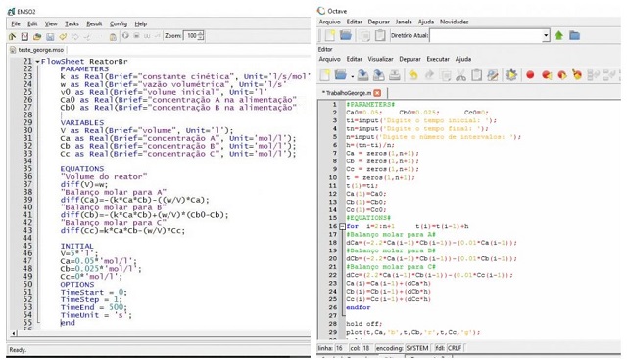Viewport: 627px width, 364px height.
Task: Open the Tasks menu in EMSO
Action: click(72, 24)
